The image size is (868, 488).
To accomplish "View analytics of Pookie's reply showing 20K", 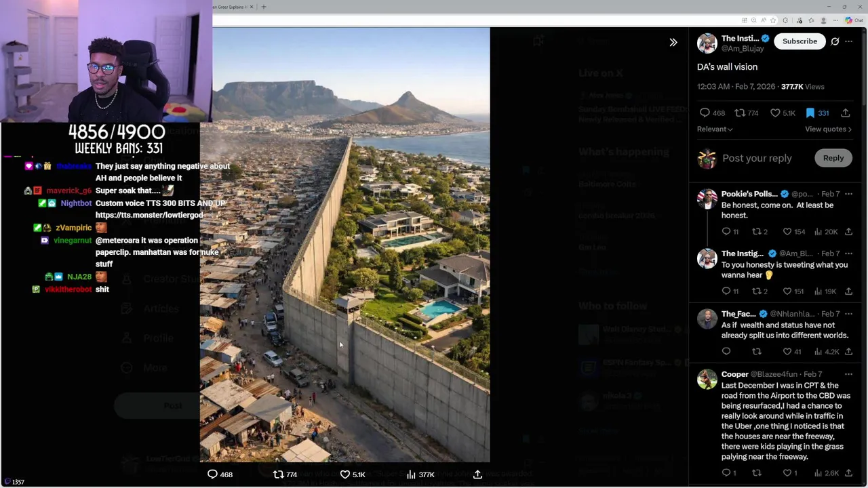I will click(825, 232).
